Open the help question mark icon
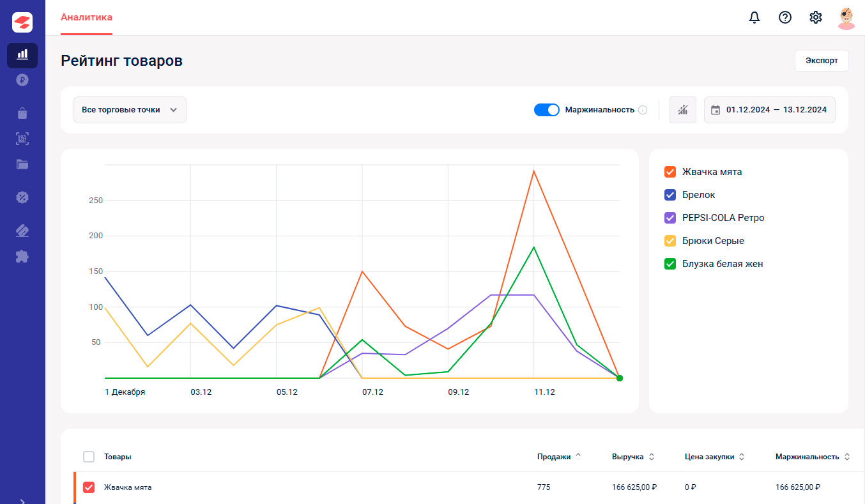865x504 pixels. [x=785, y=17]
